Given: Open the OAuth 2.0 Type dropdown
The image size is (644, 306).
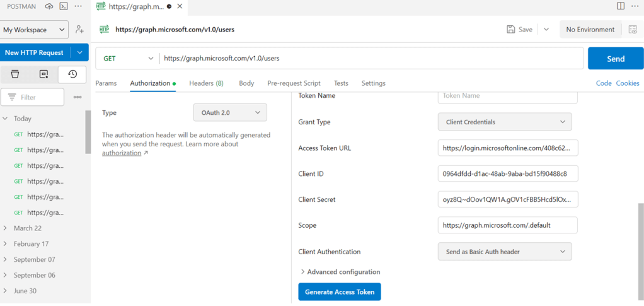Looking at the screenshot, I should (x=229, y=112).
